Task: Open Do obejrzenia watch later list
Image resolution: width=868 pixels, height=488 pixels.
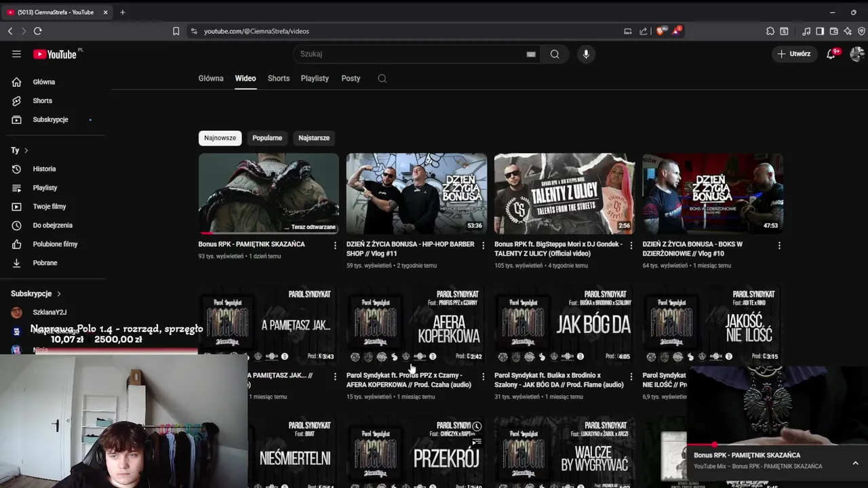Action: tap(52, 226)
